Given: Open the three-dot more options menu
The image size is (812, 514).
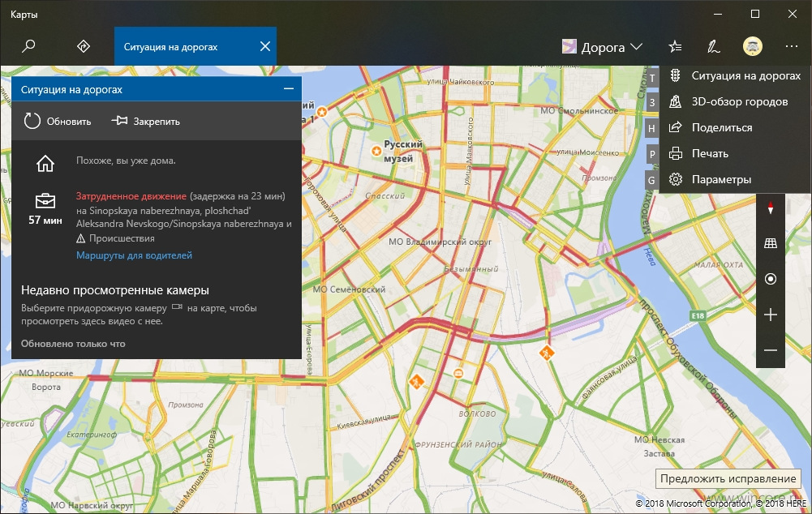Looking at the screenshot, I should tap(791, 46).
